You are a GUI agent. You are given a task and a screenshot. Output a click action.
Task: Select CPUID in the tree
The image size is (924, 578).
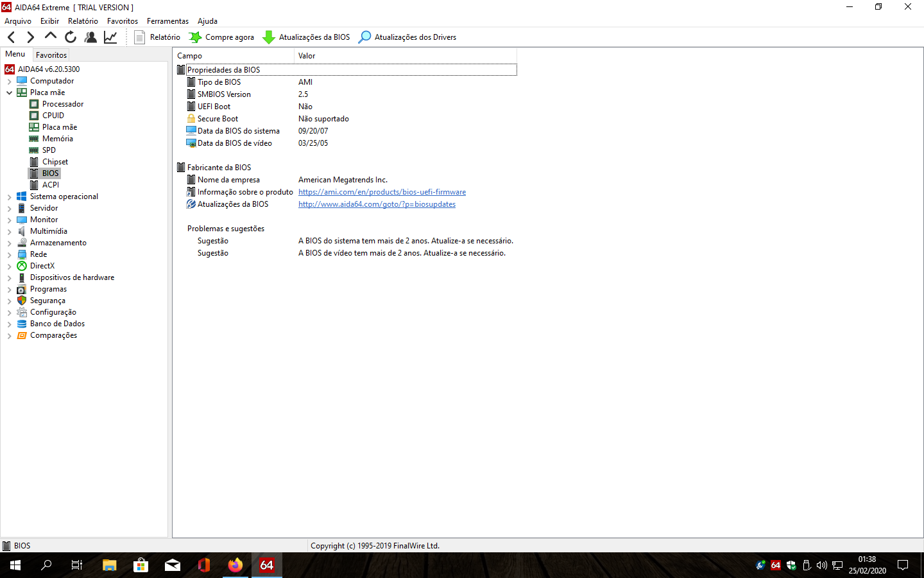[53, 116]
